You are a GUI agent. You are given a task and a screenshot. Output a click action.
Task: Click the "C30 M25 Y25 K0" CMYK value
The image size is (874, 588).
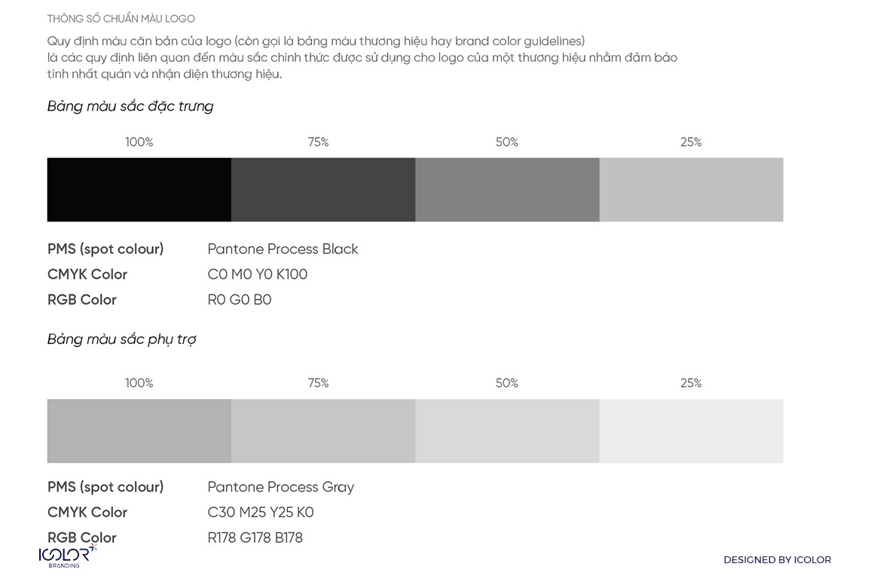coord(260,513)
